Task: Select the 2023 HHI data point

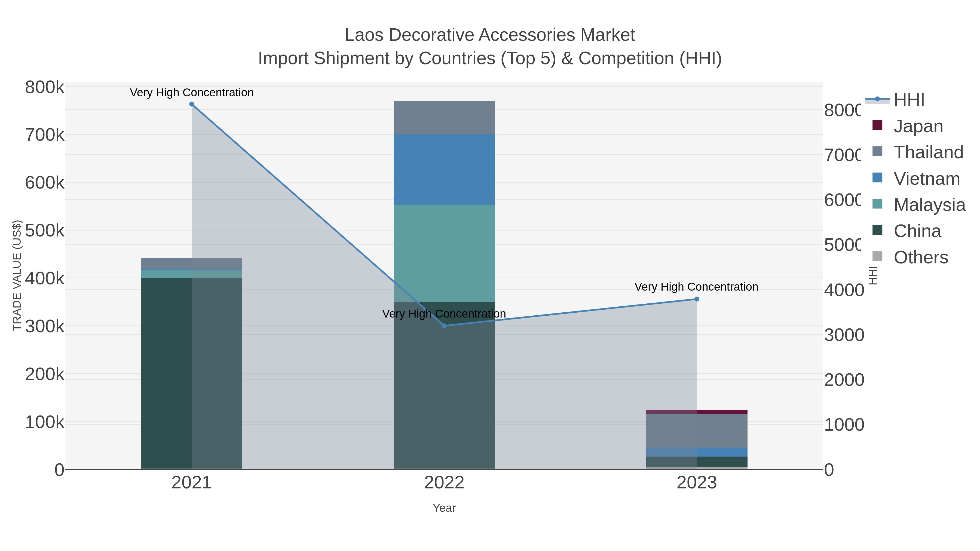Action: click(697, 299)
